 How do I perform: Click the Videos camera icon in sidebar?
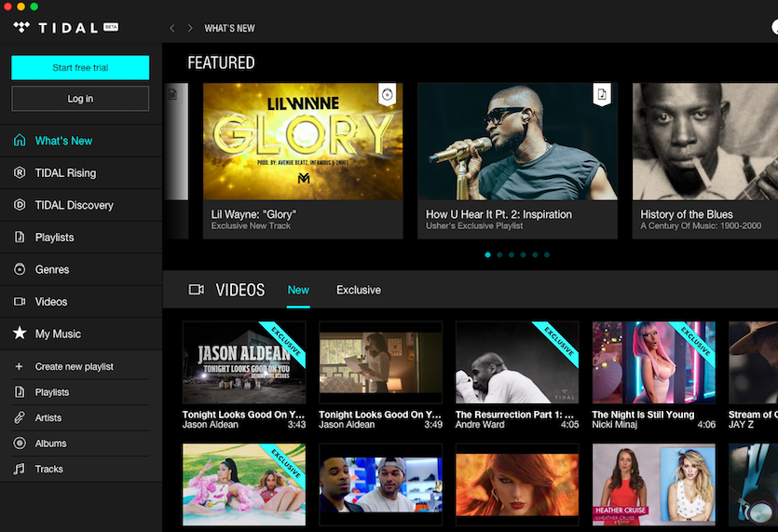tap(20, 302)
